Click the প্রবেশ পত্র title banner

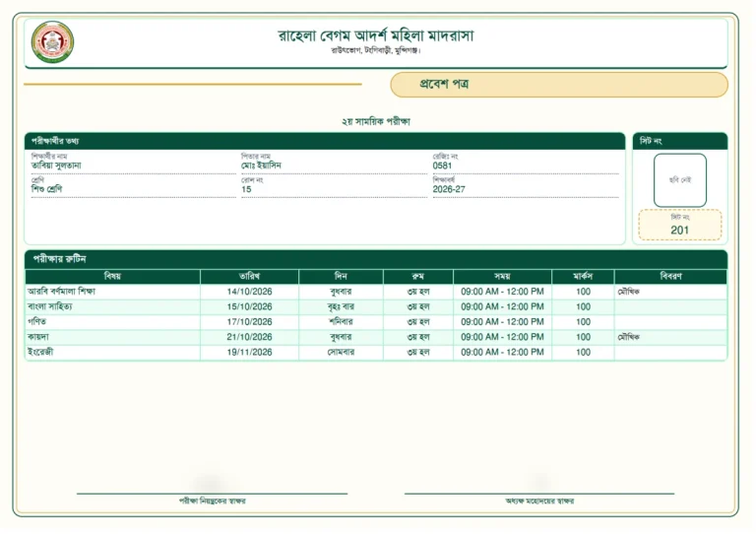pos(559,85)
